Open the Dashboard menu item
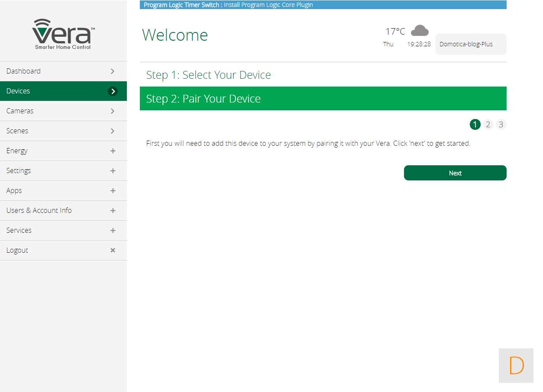543x392 pixels. pos(23,71)
